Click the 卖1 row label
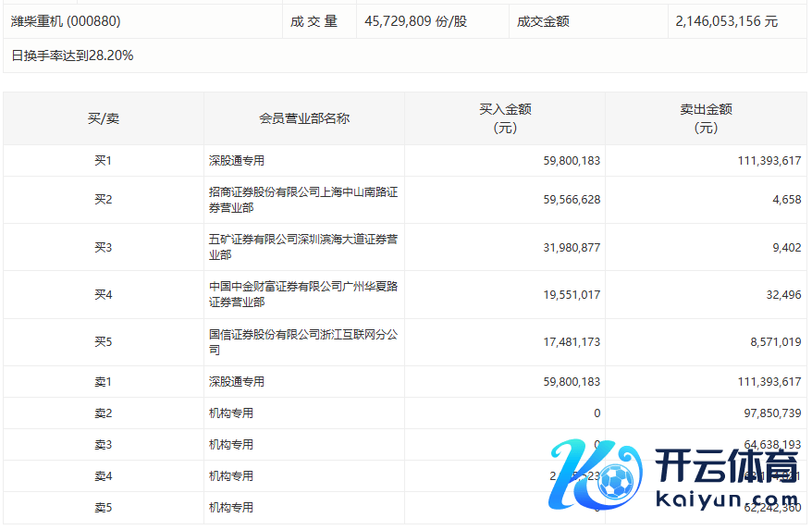 (x=104, y=382)
